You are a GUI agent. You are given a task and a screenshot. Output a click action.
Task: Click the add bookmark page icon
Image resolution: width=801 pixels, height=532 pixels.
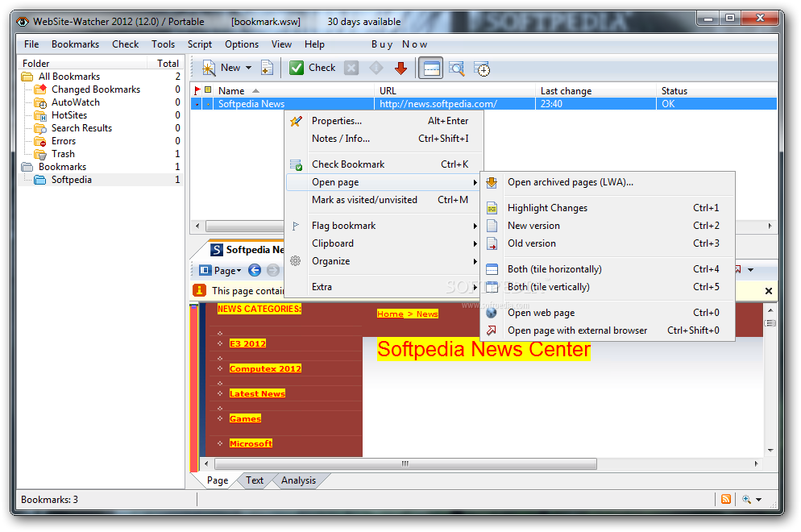267,68
